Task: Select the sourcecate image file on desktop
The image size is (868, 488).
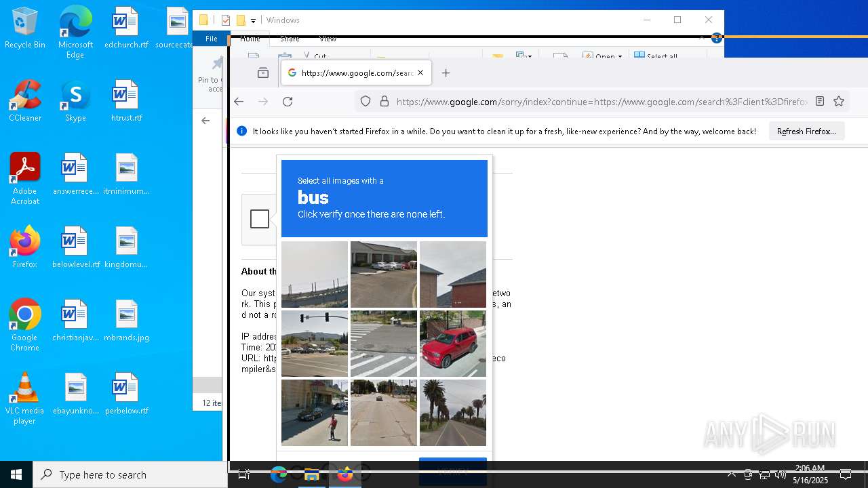Action: pos(174,28)
